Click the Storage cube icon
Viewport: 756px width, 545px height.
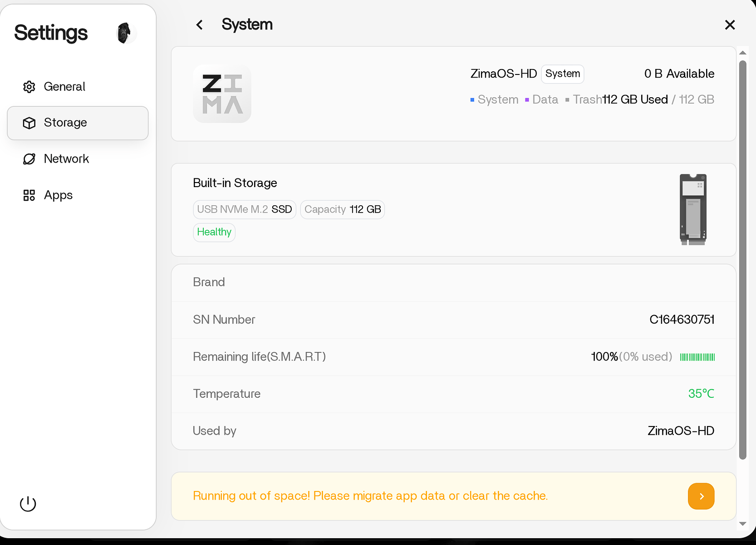(29, 123)
